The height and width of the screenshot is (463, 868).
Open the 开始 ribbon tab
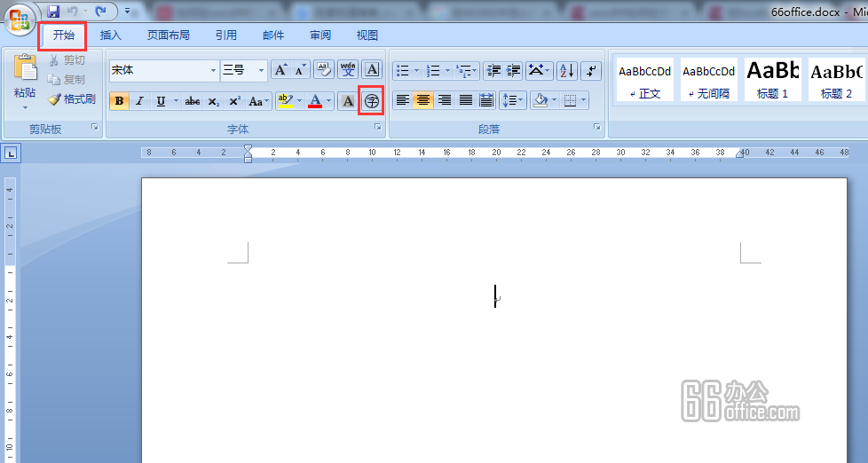click(x=63, y=35)
